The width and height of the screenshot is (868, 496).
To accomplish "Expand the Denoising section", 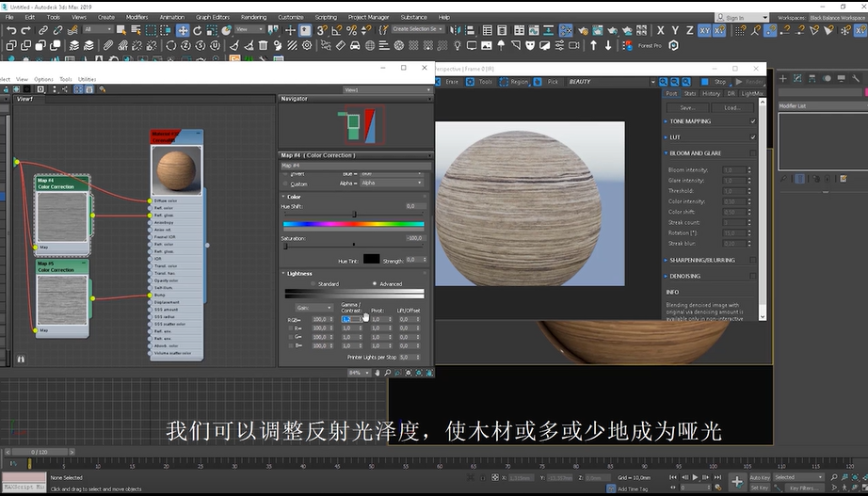I will coord(666,276).
